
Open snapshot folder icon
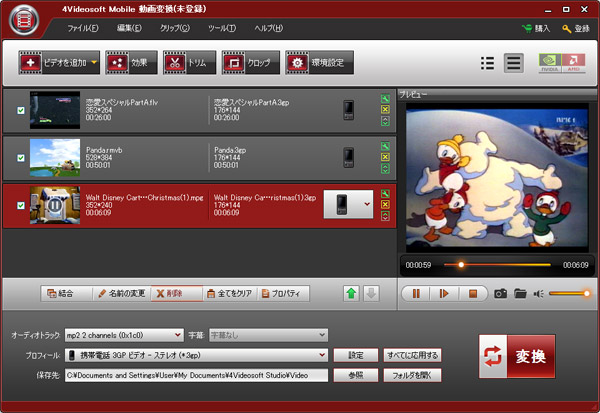point(520,294)
